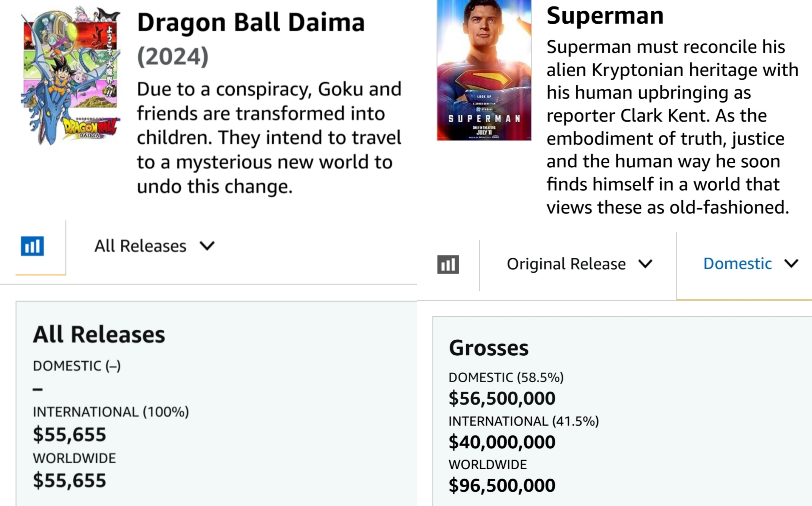The image size is (812, 506).
Task: Click the Dragon Ball Daima title
Action: click(251, 23)
